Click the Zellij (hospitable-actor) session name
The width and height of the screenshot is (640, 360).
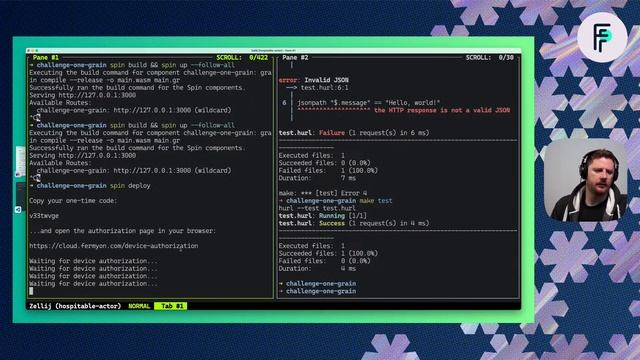(x=75, y=306)
